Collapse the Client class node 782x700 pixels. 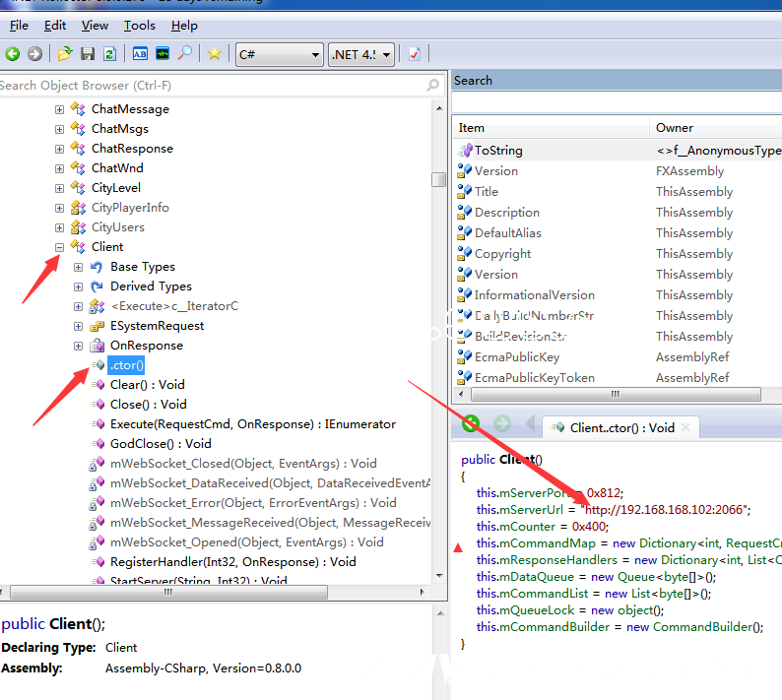[x=60, y=247]
